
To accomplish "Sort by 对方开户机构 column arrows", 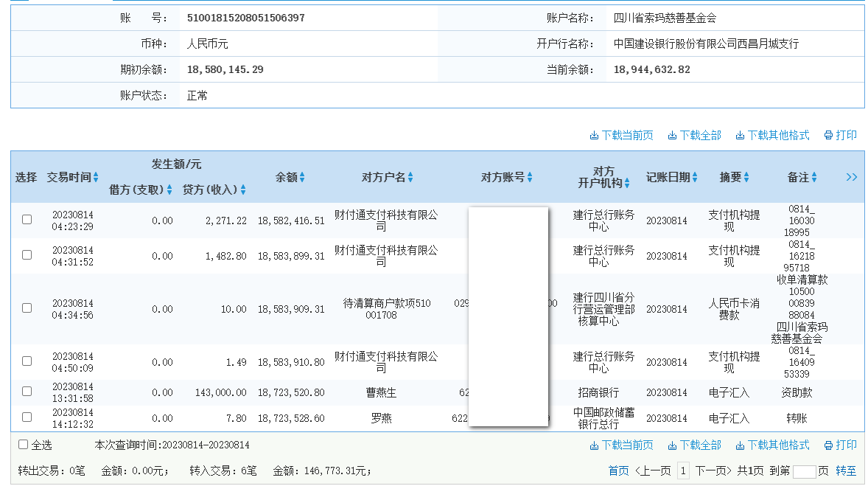I will click(x=627, y=184).
